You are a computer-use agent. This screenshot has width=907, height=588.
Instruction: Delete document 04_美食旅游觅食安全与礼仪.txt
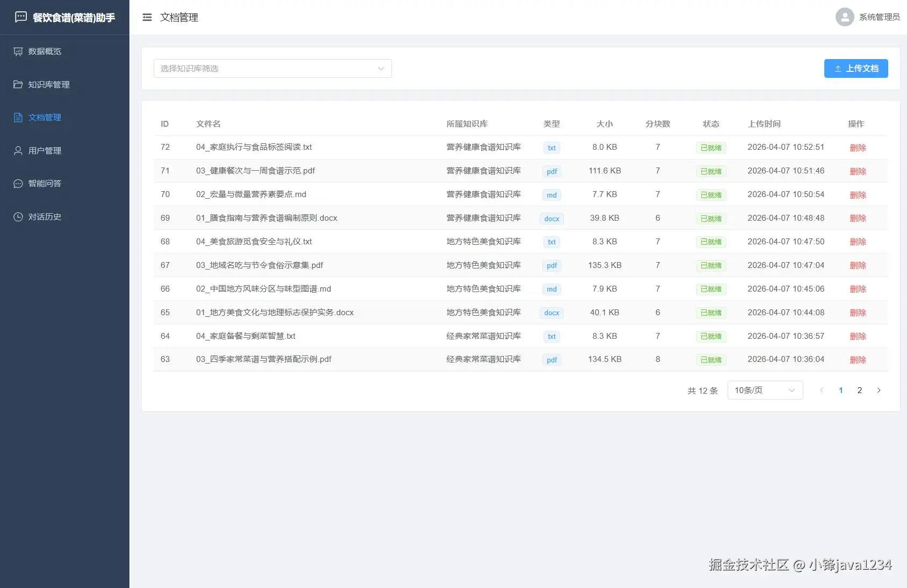858,242
